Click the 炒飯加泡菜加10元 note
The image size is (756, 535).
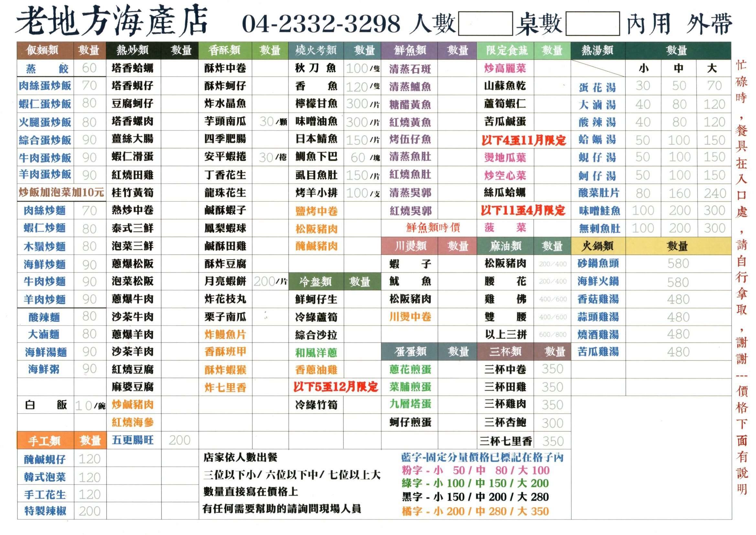click(x=61, y=192)
